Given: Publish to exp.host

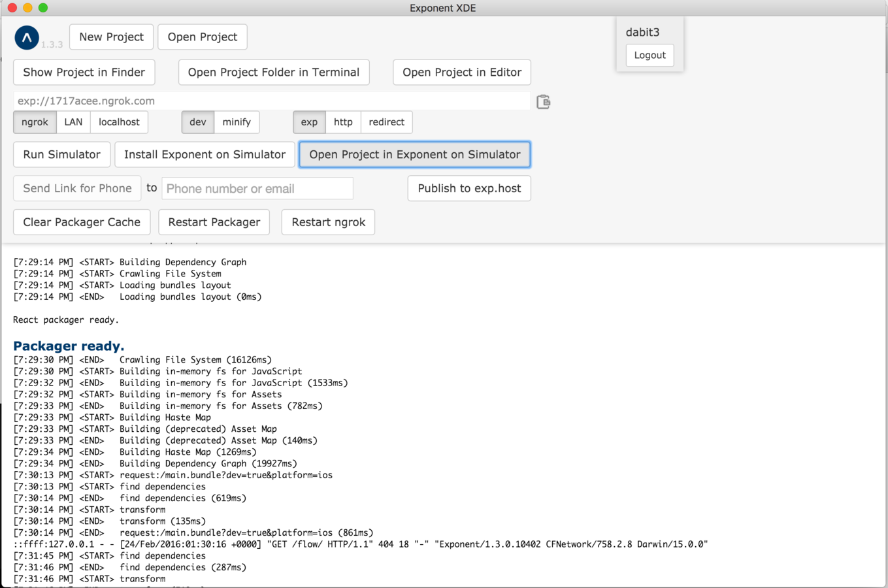Looking at the screenshot, I should click(x=469, y=188).
